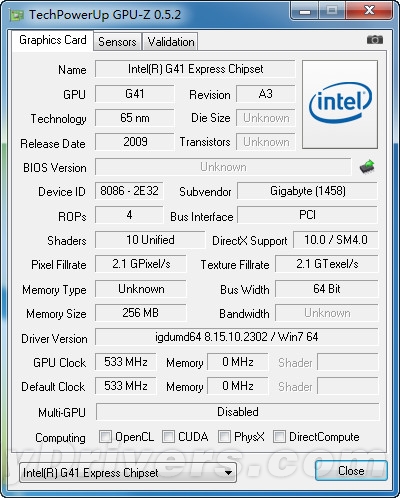
Task: Click the Technology field 65 nm
Action: (x=135, y=118)
